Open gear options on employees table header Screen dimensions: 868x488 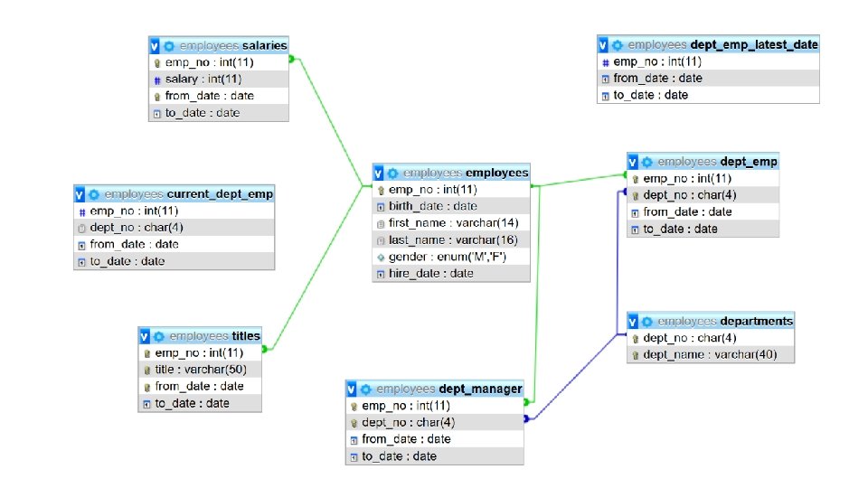[392, 174]
